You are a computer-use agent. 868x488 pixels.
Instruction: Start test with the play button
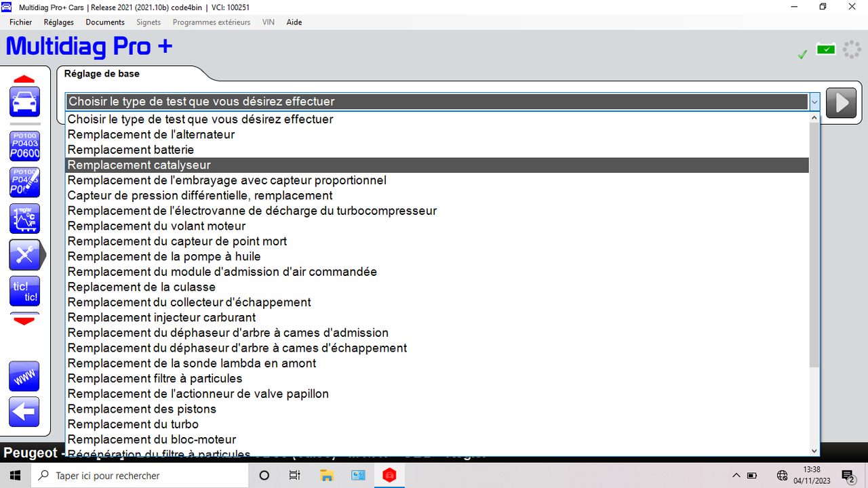click(841, 102)
